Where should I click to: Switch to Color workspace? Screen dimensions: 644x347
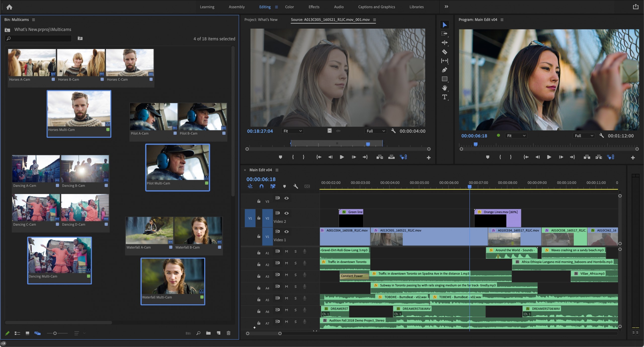point(289,7)
